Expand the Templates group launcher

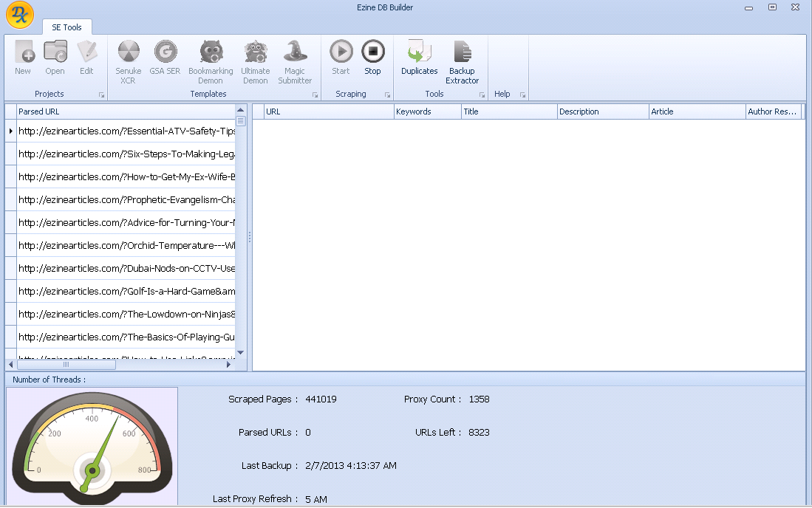coord(315,95)
